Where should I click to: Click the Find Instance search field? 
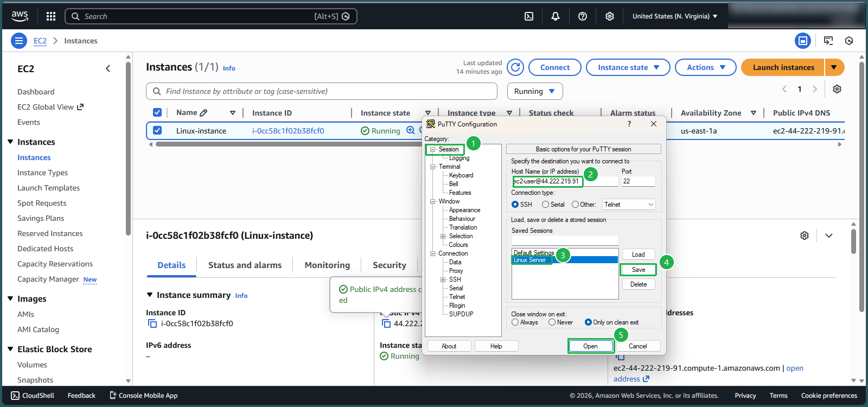click(x=322, y=91)
